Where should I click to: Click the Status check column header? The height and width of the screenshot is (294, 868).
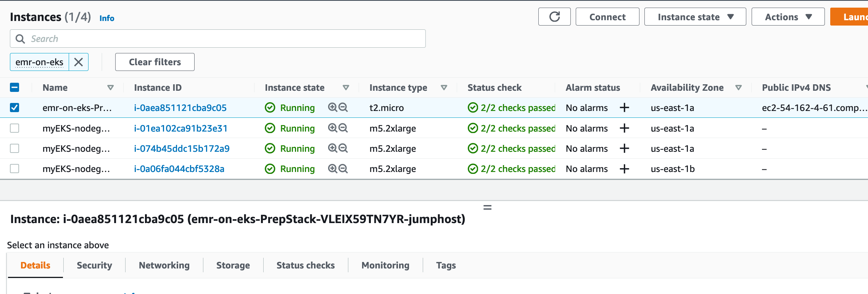coord(494,88)
